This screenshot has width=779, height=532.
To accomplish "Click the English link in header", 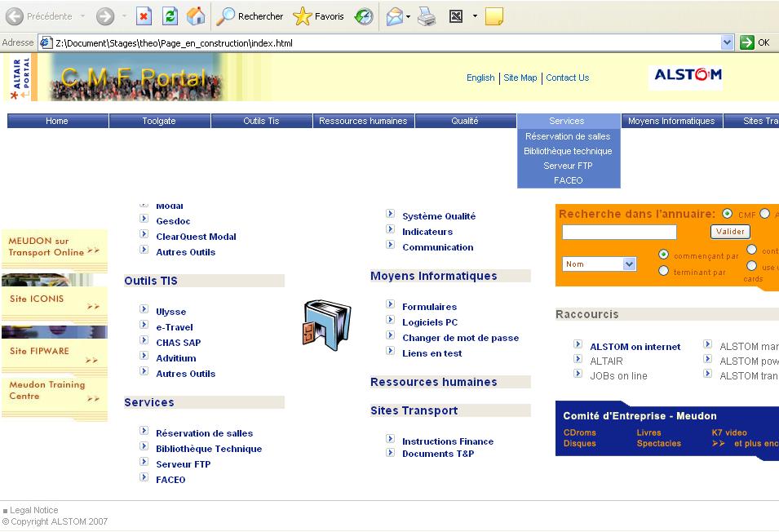I will click(480, 78).
